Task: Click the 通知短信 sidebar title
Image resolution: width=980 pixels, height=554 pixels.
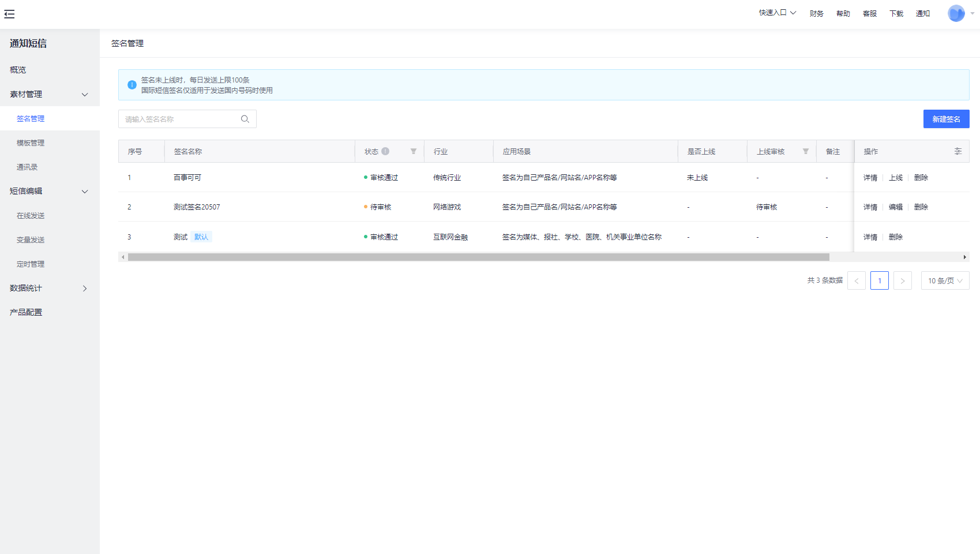Action: click(x=28, y=43)
